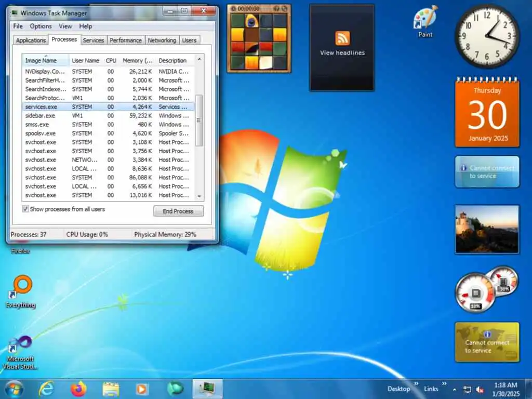Click the muted volume tray icon
This screenshot has height=399, width=532.
(480, 390)
